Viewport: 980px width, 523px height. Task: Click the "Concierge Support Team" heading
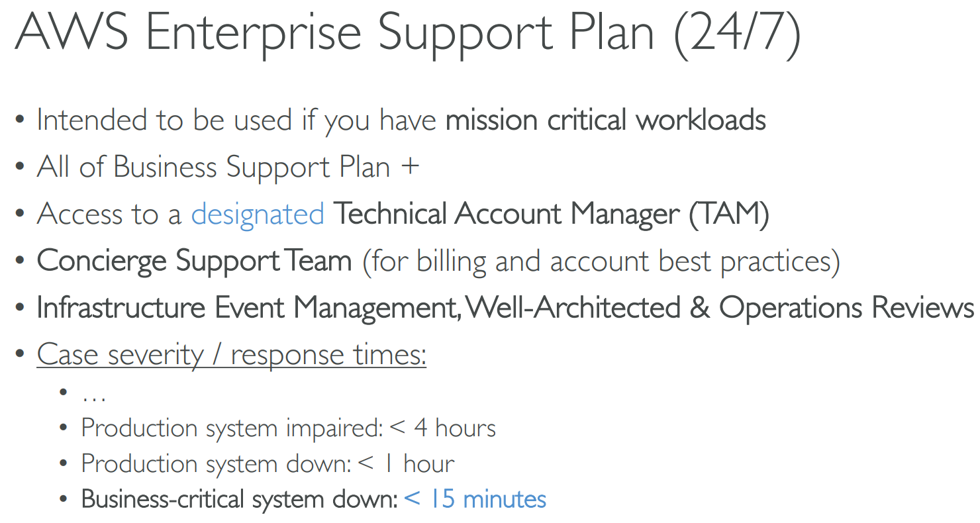coord(194,261)
